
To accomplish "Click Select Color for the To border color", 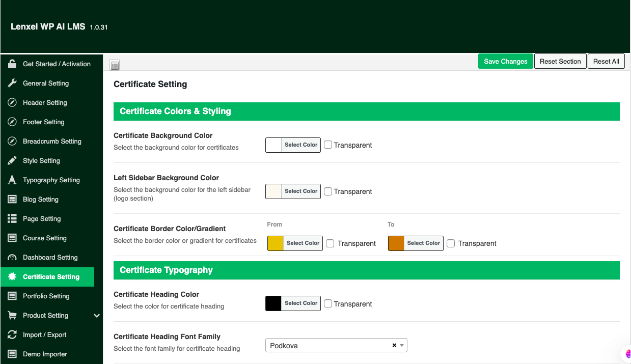I will click(424, 243).
